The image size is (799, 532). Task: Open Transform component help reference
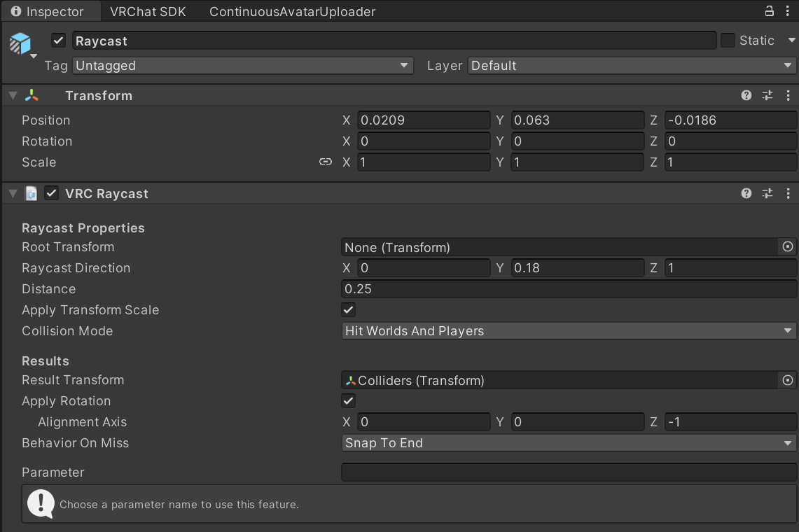(x=746, y=95)
